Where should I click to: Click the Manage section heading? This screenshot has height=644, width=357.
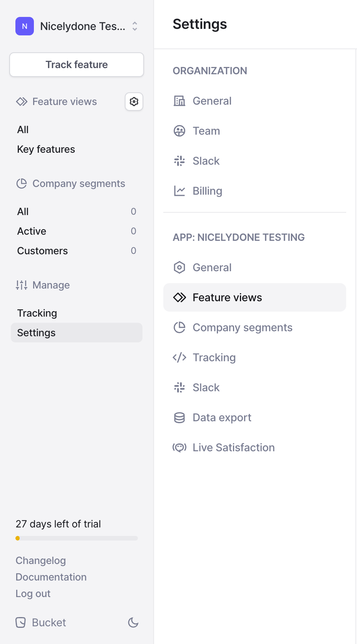pyautogui.click(x=51, y=285)
